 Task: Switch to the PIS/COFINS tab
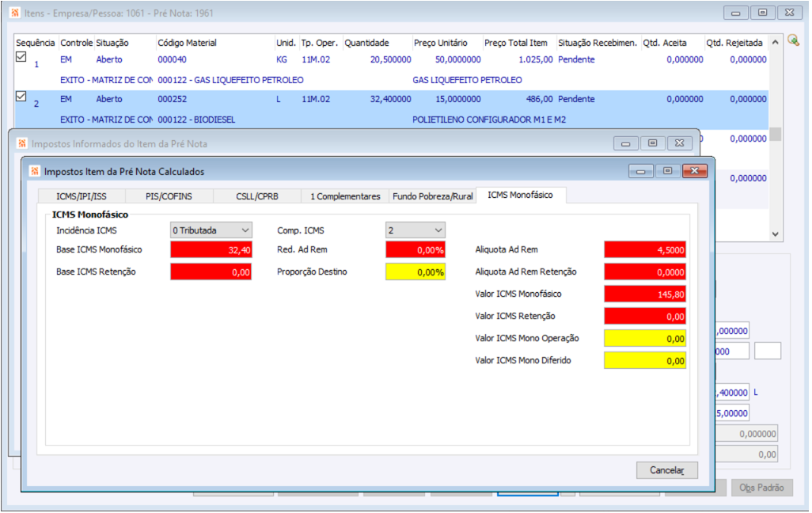pos(169,196)
